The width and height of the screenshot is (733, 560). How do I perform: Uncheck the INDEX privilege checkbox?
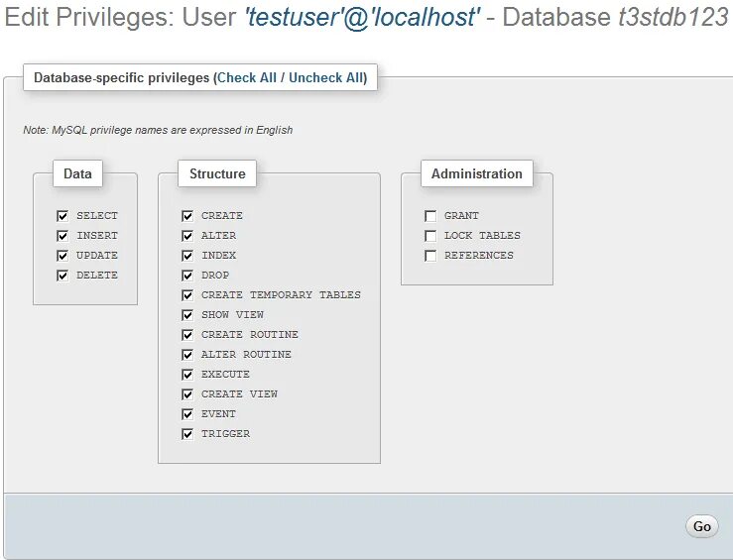pos(187,256)
